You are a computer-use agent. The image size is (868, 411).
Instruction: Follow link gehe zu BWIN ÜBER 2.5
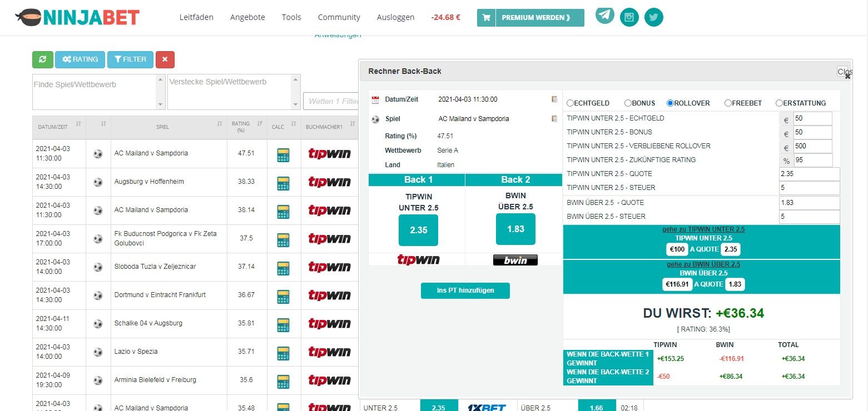[x=703, y=264]
